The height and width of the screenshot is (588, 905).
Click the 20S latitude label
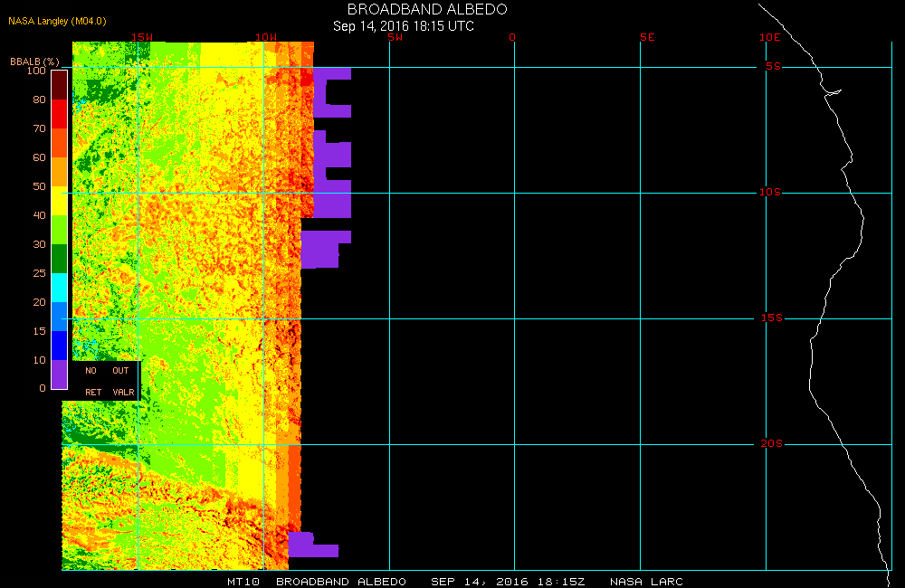(x=771, y=444)
